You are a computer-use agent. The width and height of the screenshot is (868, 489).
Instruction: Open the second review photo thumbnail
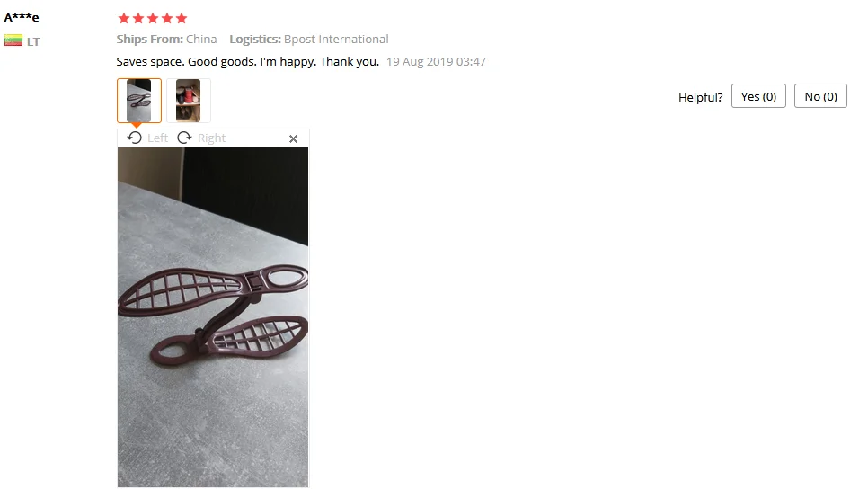(188, 101)
